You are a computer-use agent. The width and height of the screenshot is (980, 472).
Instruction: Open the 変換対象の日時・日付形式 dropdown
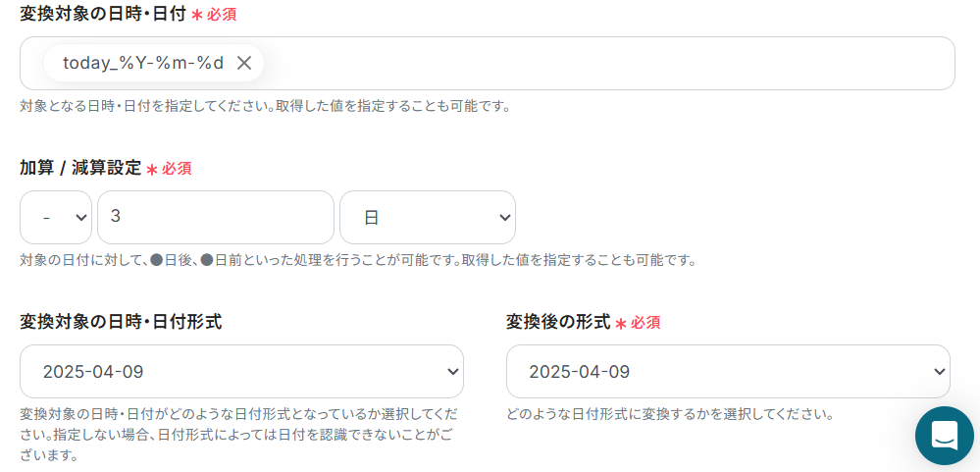pos(241,371)
